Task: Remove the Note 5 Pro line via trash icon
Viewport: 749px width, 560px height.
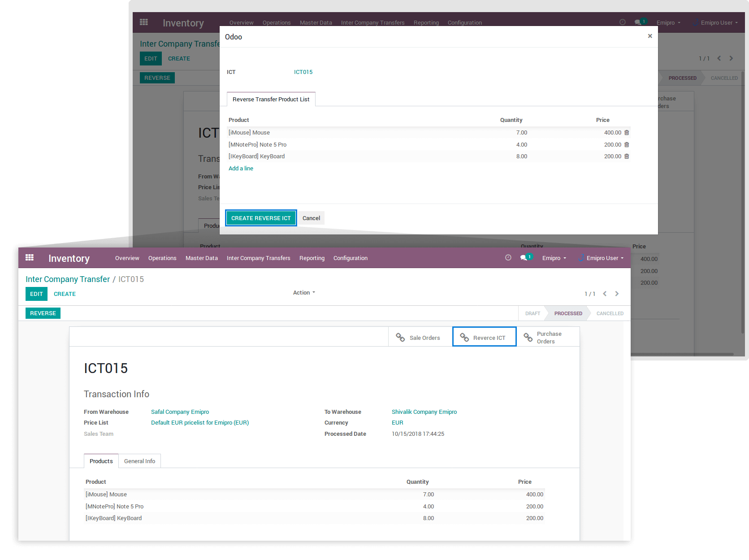Action: [x=627, y=145]
